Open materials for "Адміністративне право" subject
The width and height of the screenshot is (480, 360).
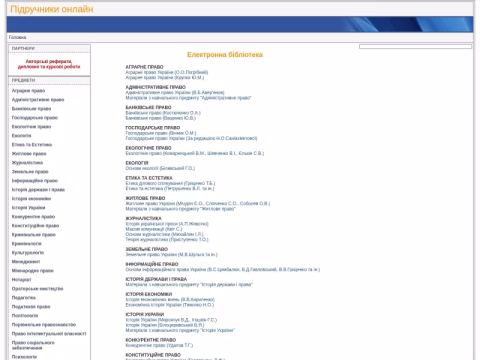coord(188,98)
